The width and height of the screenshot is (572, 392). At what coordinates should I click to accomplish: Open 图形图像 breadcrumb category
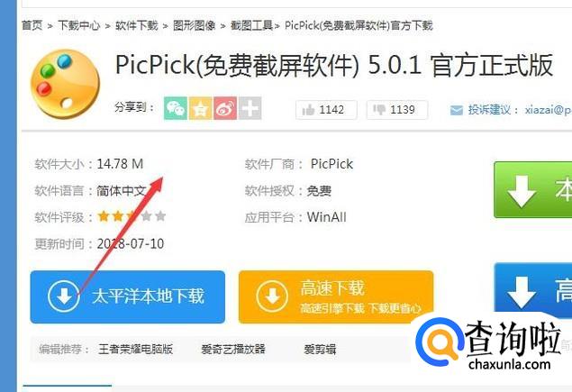(x=194, y=25)
